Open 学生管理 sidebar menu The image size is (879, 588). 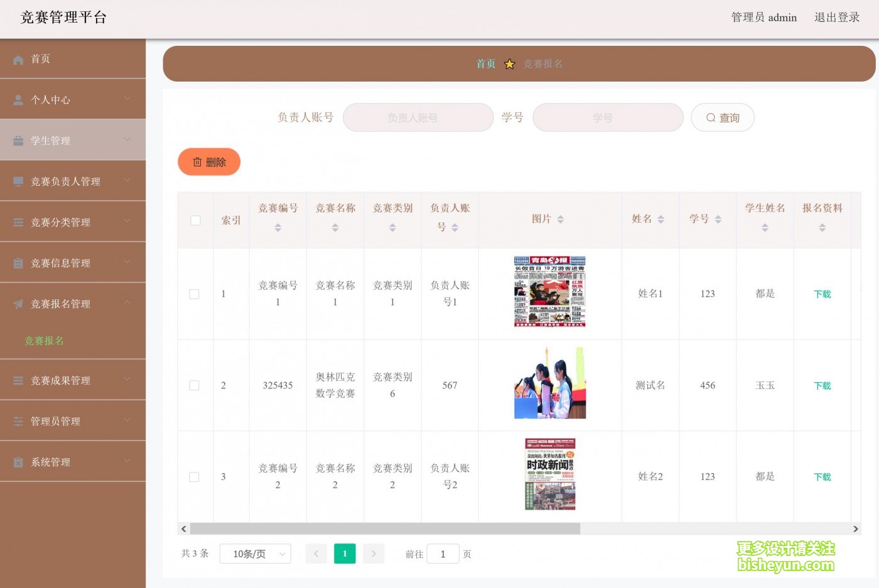coord(73,140)
